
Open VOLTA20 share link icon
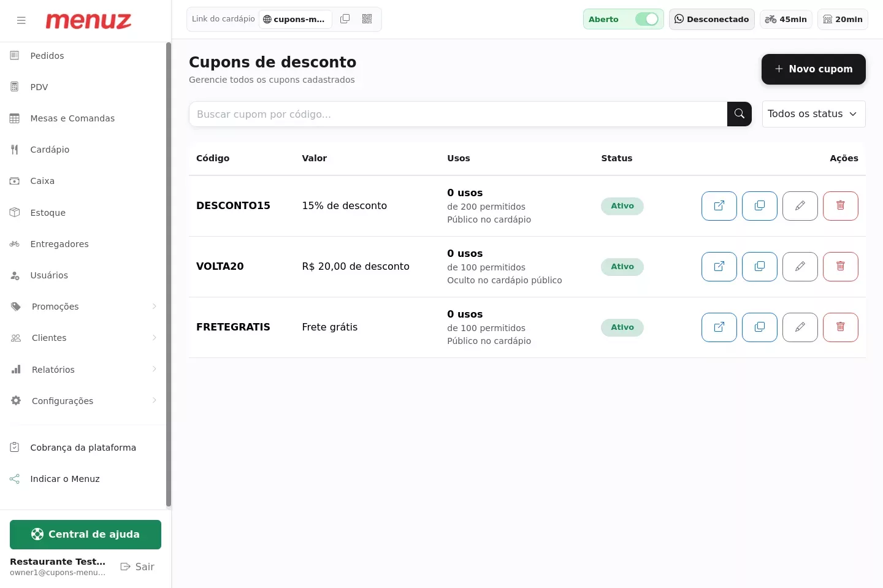pos(719,267)
